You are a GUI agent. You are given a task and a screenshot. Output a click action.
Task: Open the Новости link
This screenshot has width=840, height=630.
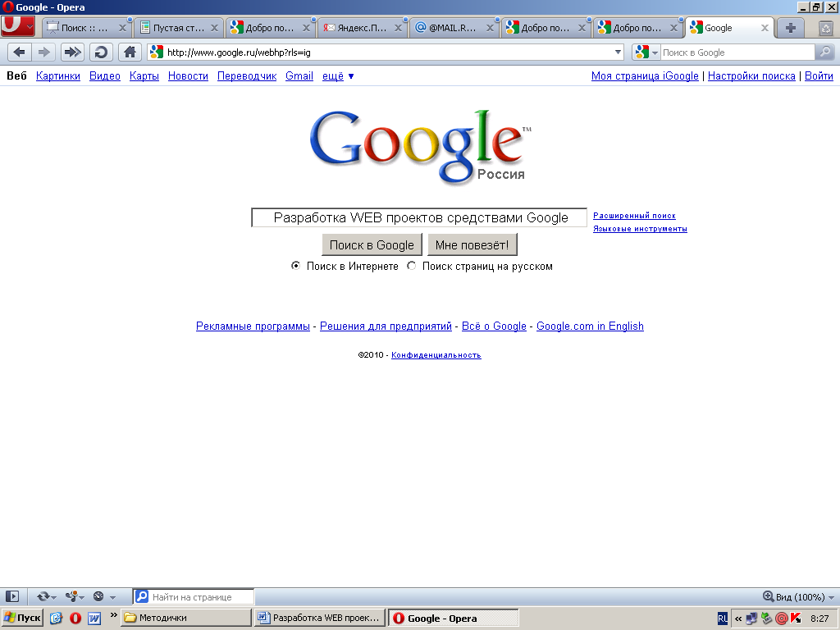(x=188, y=76)
